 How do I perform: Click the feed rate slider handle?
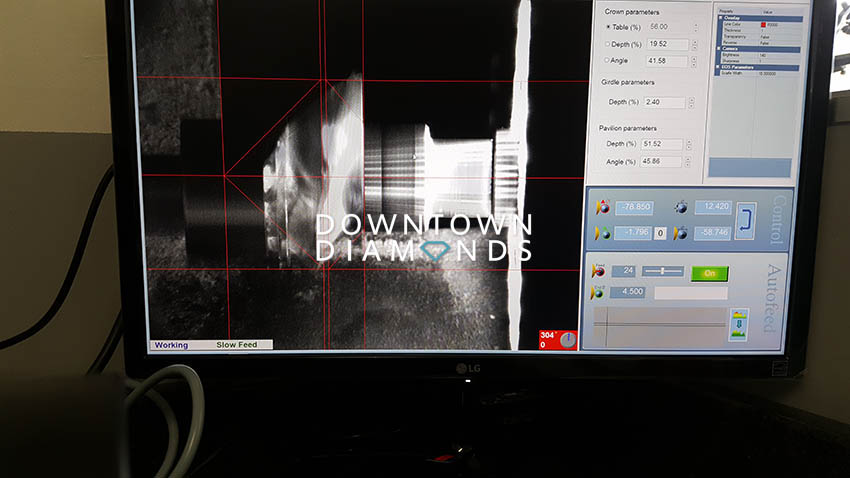[662, 270]
